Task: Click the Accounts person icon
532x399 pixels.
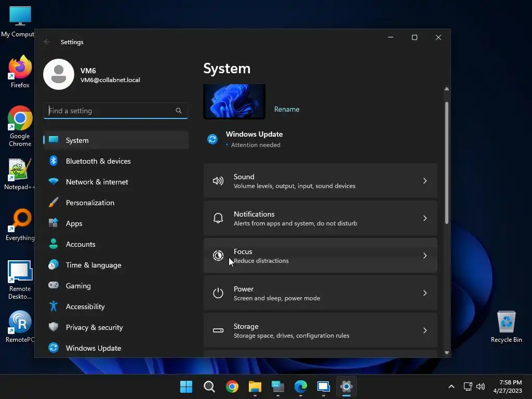Action: click(54, 244)
